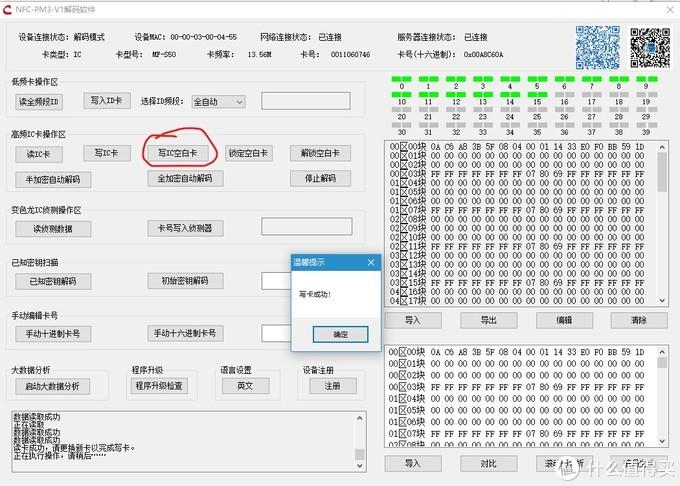Click the sector 29 gray status indicator
This screenshot has height=486, width=680.
coord(647,110)
